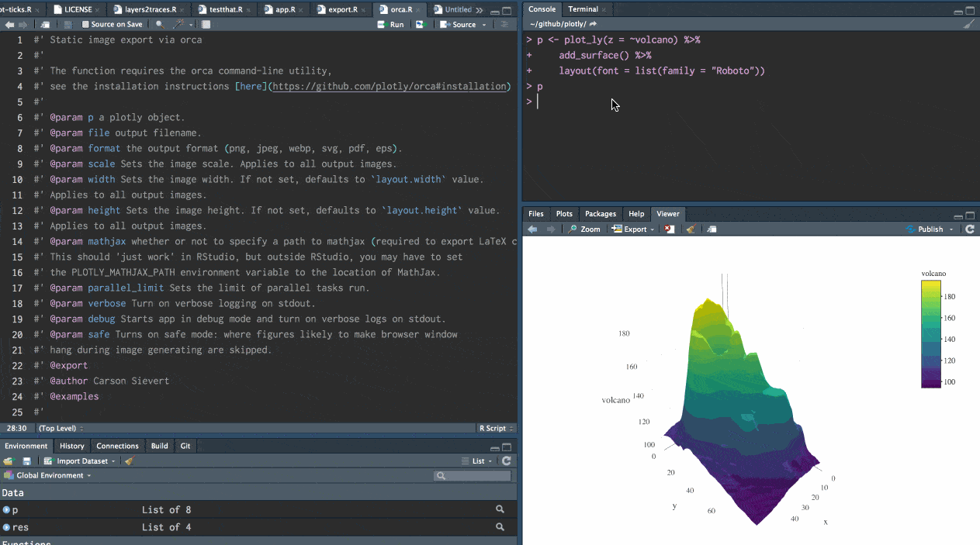Open (Top Level) scope navigator
Screen dimensions: 980x545
(60, 428)
